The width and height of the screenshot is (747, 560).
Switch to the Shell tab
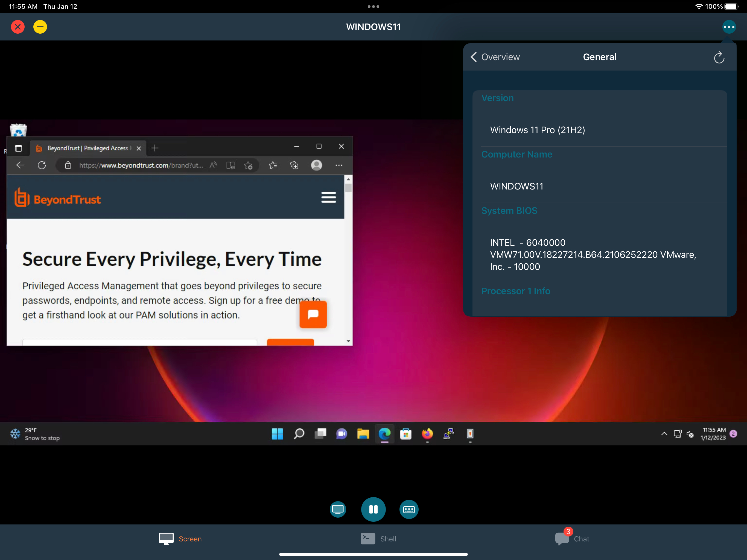tap(378, 539)
